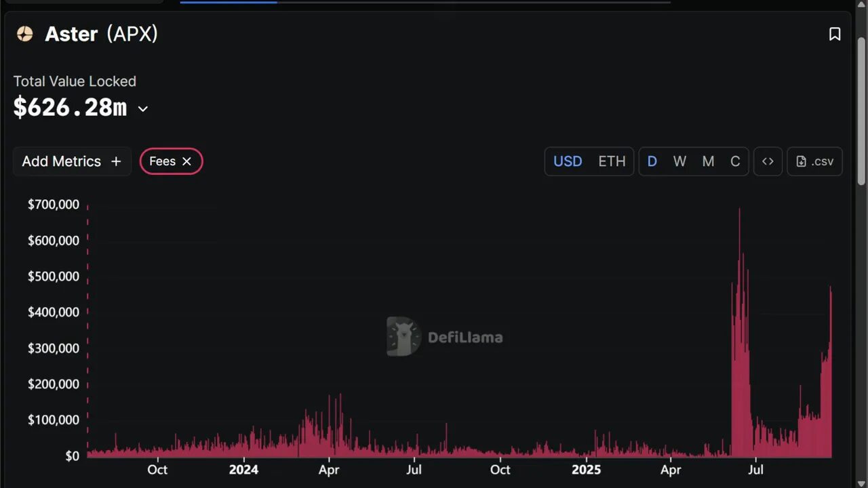Expand the Total Value Locked breakdown

pyautogui.click(x=142, y=108)
